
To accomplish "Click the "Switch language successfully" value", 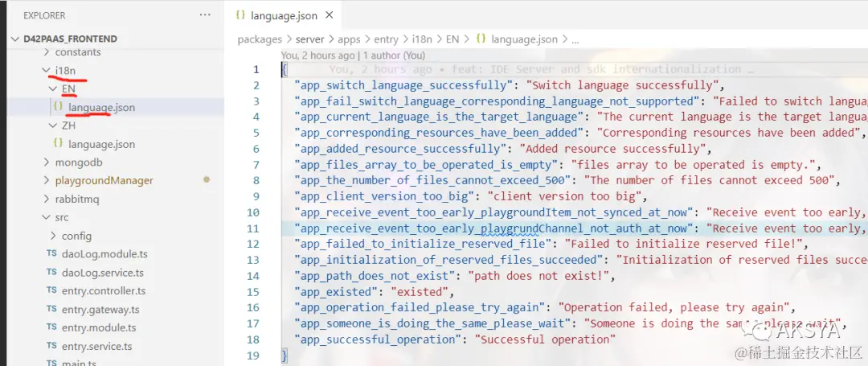I will [x=622, y=85].
